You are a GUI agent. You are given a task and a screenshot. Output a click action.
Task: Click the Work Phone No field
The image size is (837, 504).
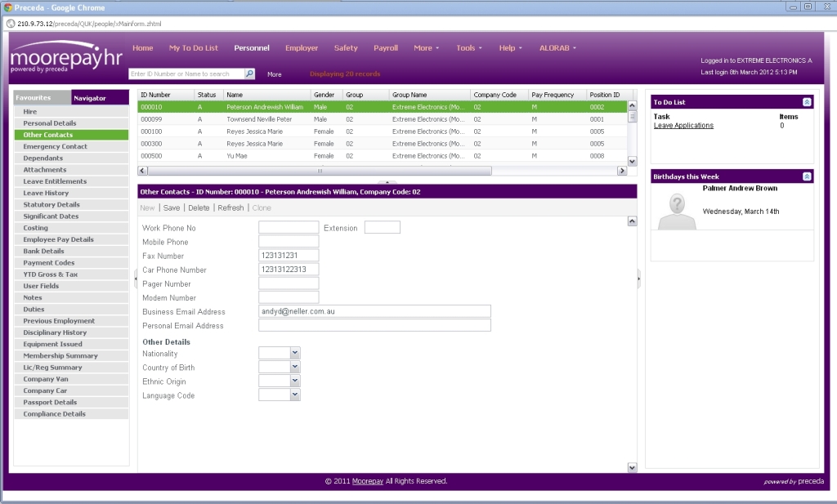point(289,227)
